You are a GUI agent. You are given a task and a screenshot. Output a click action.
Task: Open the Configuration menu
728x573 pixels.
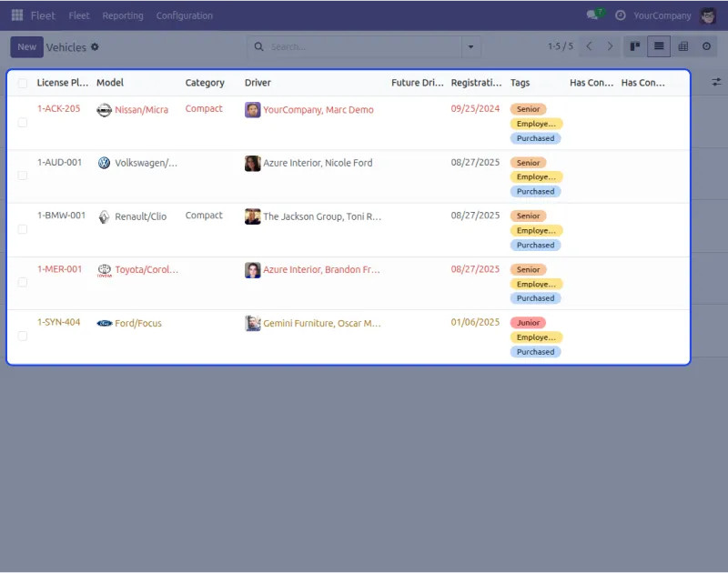184,15
